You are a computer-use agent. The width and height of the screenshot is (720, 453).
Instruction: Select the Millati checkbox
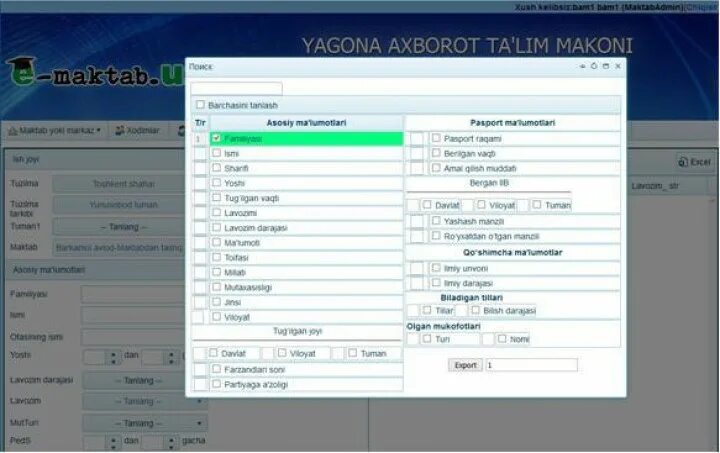pyautogui.click(x=216, y=272)
